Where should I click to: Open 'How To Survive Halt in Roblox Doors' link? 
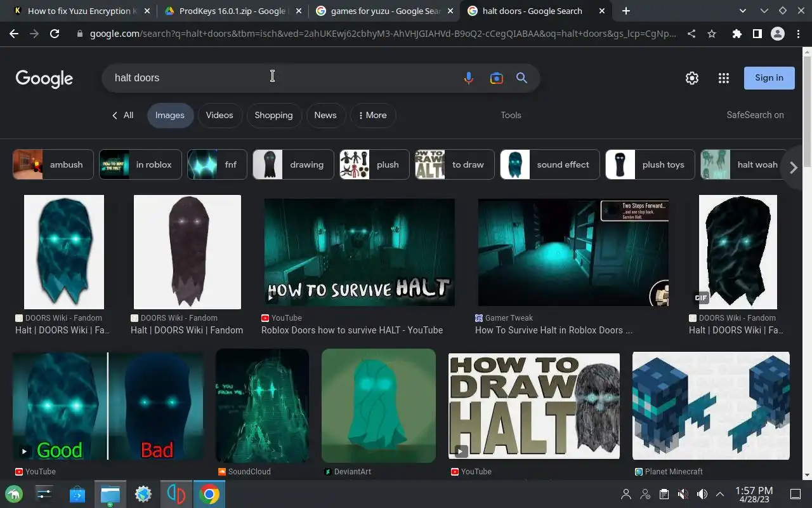click(554, 330)
